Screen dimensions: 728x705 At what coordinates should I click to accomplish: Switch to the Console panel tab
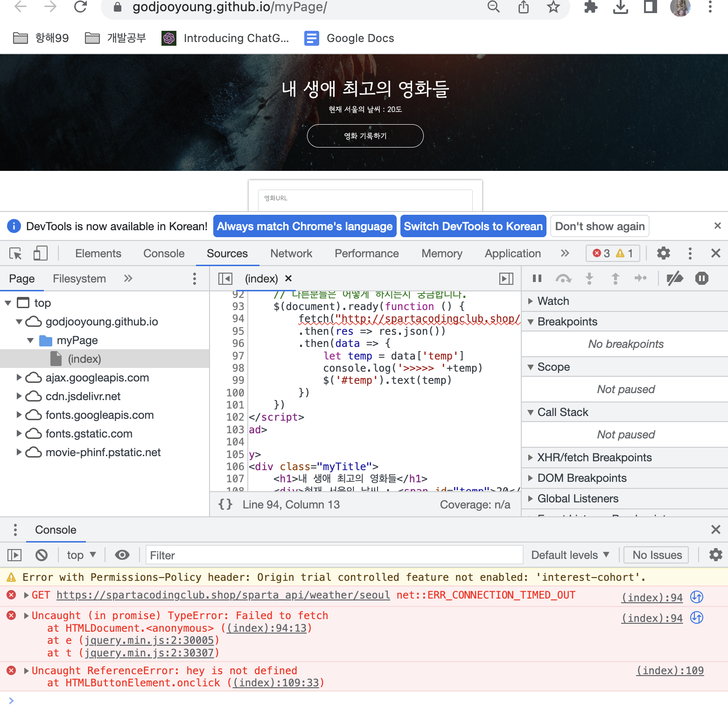[164, 254]
